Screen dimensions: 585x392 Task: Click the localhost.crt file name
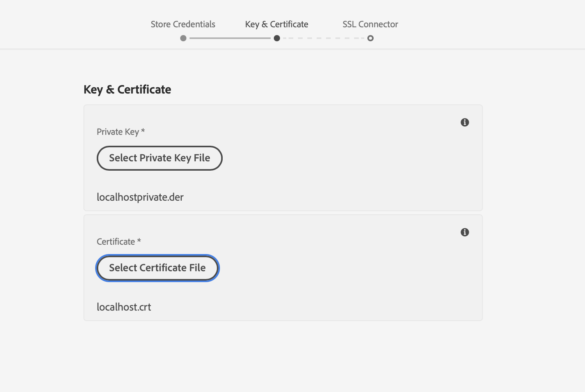124,307
